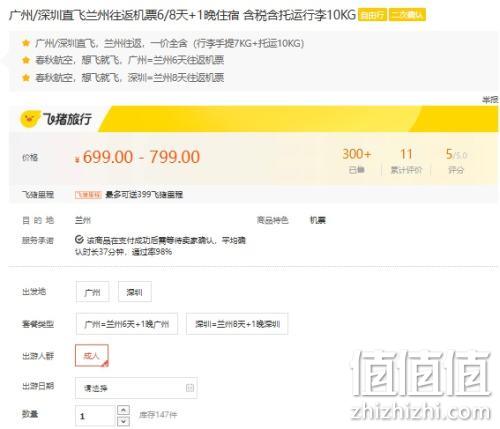Decrease quantity with down arrow

(x=123, y=421)
